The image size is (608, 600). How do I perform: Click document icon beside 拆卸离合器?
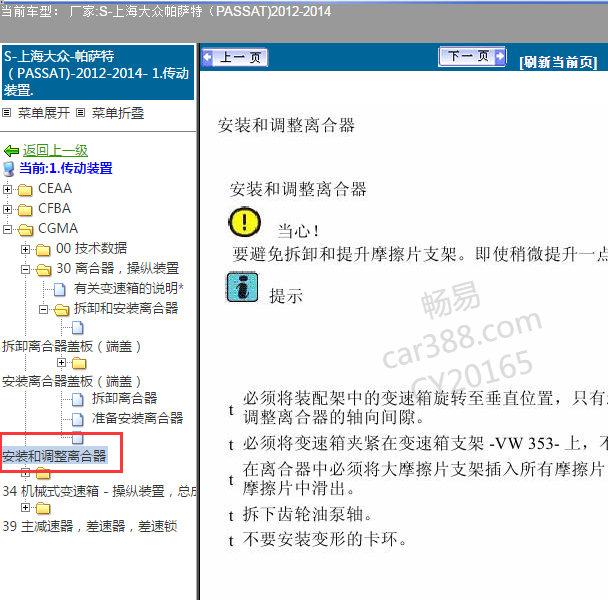78,399
